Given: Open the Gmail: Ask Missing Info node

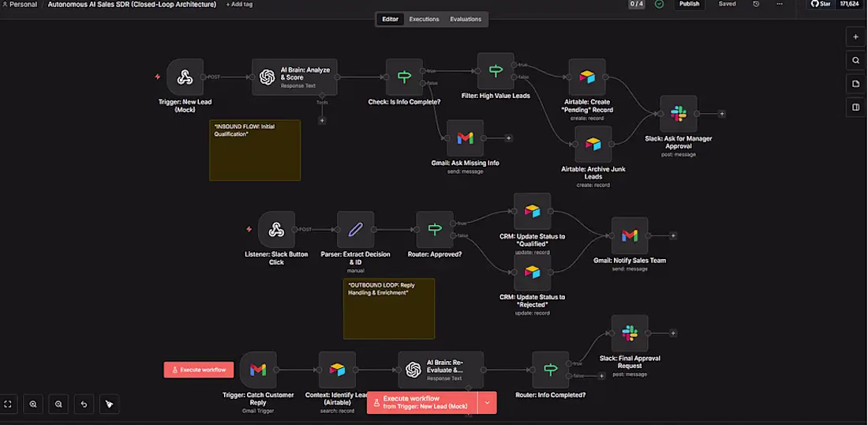Looking at the screenshot, I should 465,138.
